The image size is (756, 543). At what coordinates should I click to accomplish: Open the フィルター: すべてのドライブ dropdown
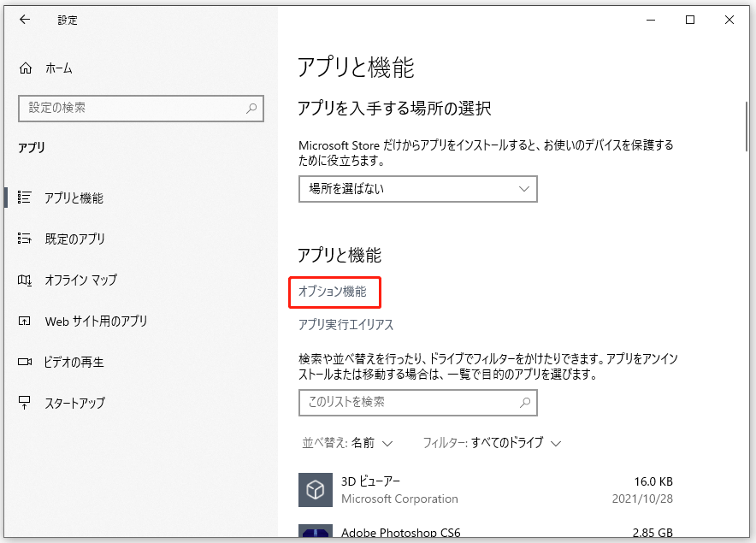click(x=491, y=443)
